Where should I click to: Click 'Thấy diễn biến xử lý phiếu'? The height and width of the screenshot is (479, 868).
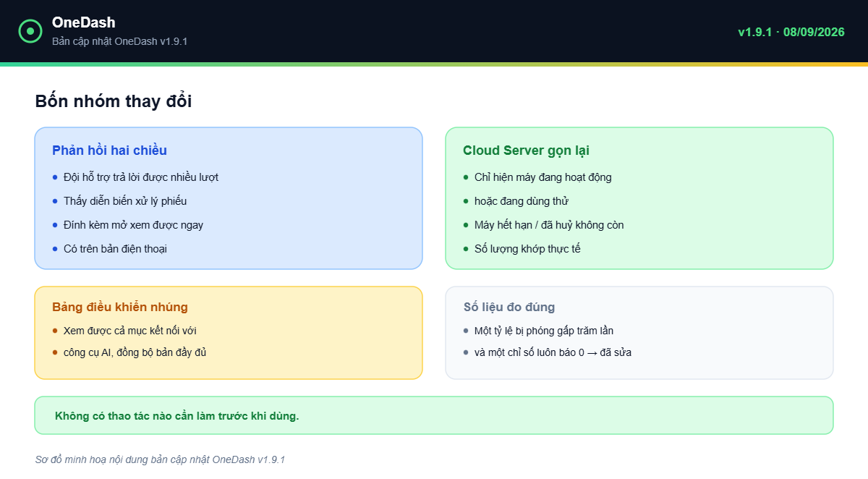click(x=125, y=201)
